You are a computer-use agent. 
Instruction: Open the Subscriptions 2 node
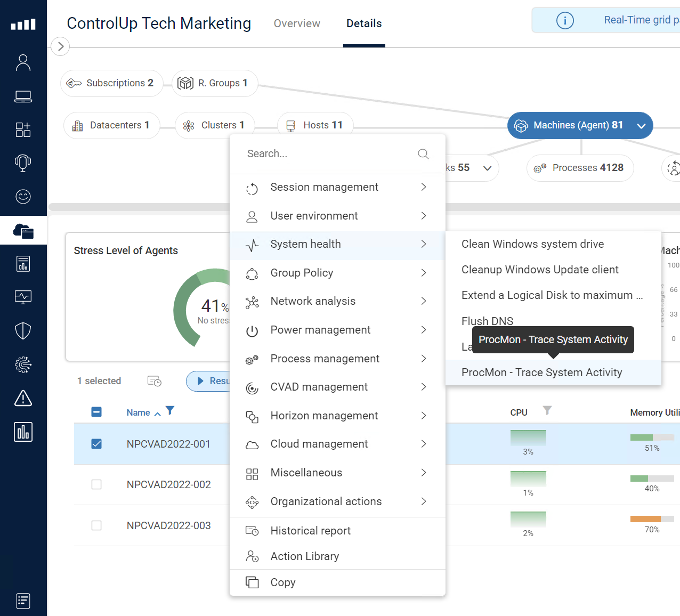[x=111, y=83]
